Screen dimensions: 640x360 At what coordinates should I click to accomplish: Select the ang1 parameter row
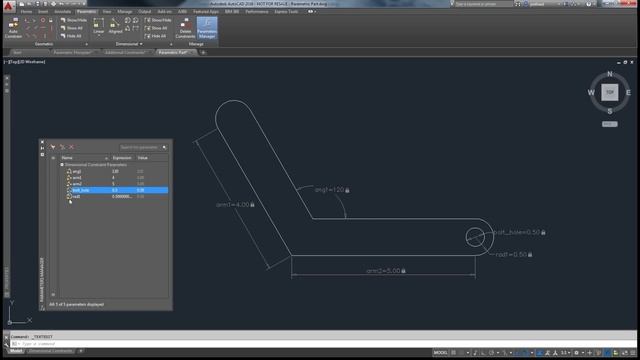117,171
